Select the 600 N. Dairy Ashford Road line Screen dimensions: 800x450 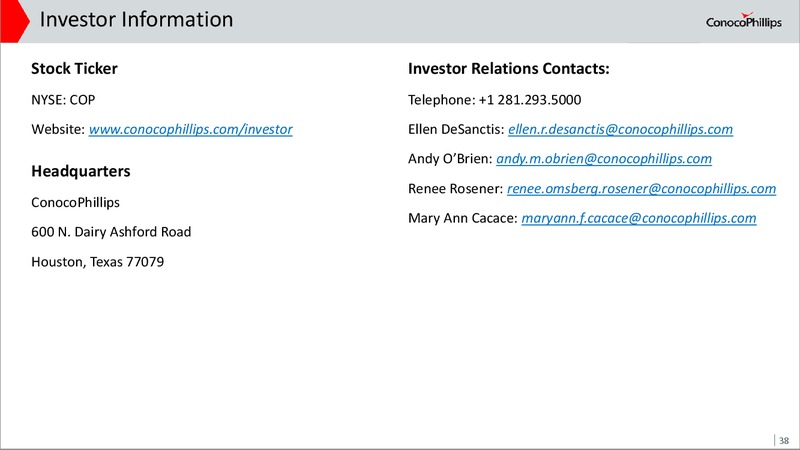coord(111,232)
